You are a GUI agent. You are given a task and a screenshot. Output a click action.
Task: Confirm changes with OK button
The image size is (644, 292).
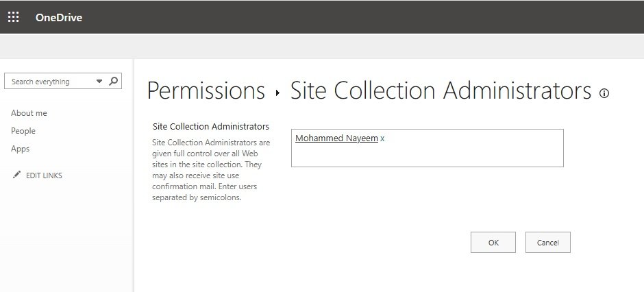pyautogui.click(x=493, y=243)
